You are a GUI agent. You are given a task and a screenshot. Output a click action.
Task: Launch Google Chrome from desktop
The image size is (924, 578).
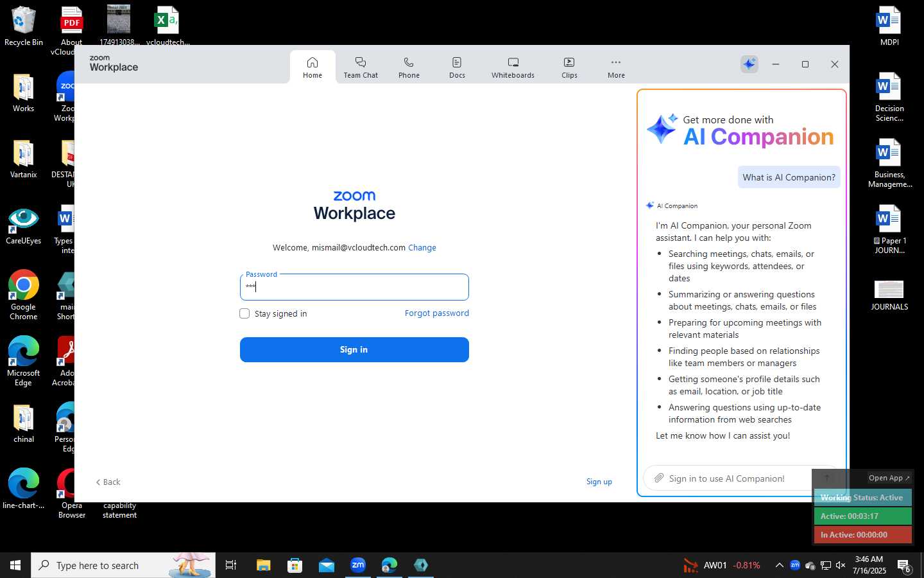[24, 295]
